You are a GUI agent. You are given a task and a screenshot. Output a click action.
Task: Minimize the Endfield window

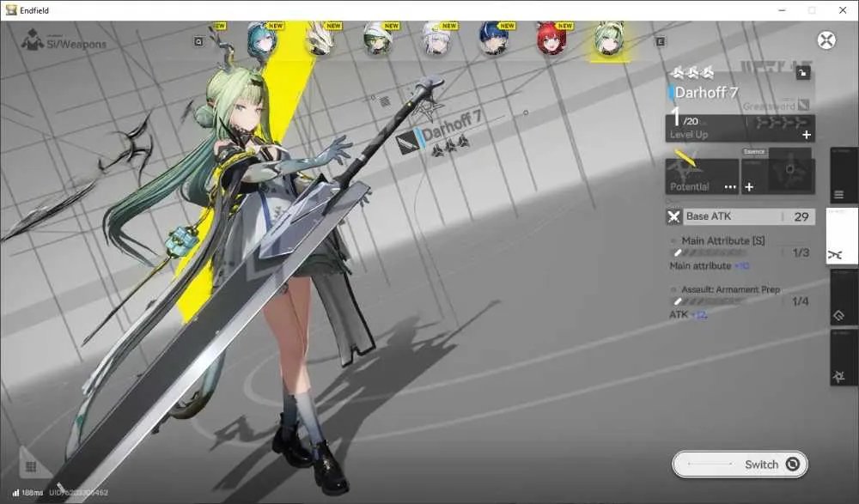pos(783,9)
